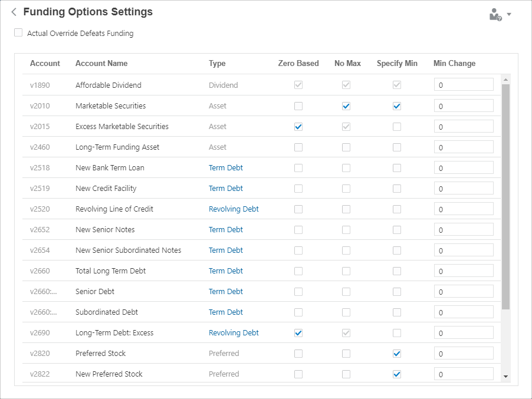The height and width of the screenshot is (399, 532).
Task: Select the Min Change field for New Preferred Stock
Action: click(x=464, y=374)
